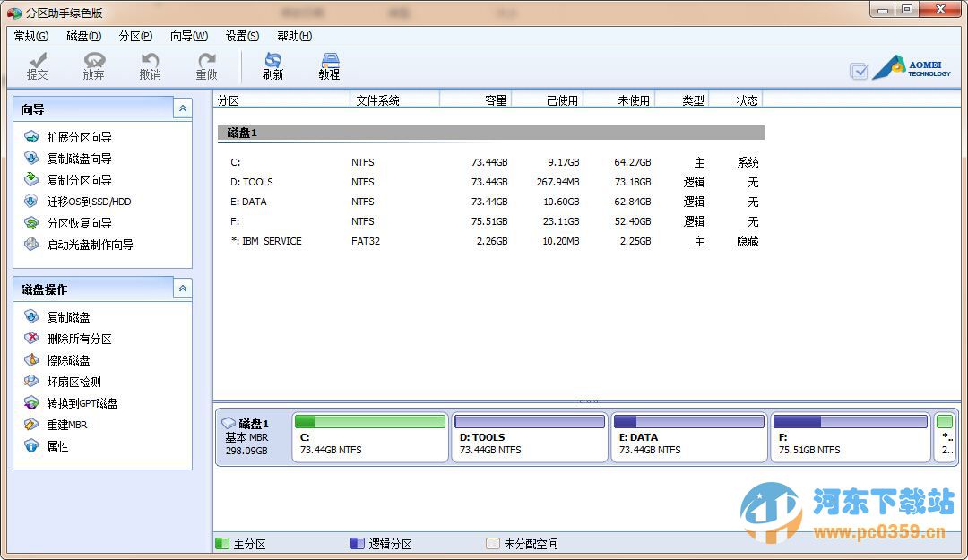Click C: partition block in disk map
This screenshot has width=968, height=560.
pyautogui.click(x=370, y=437)
